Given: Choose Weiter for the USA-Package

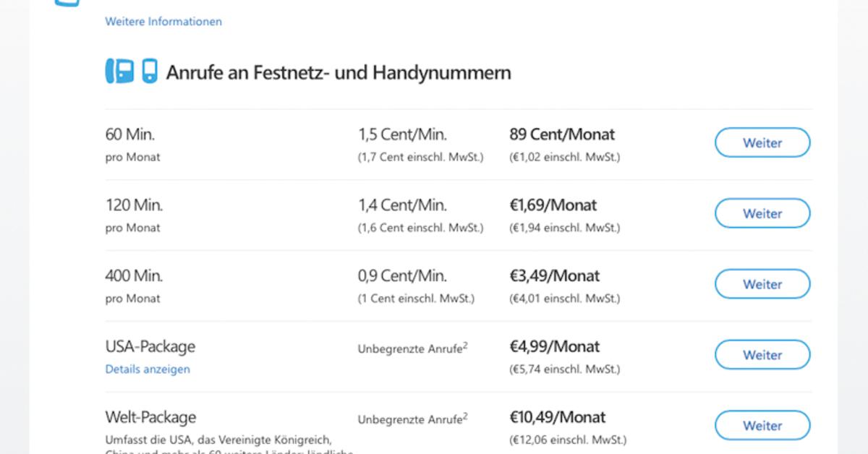Looking at the screenshot, I should (762, 355).
